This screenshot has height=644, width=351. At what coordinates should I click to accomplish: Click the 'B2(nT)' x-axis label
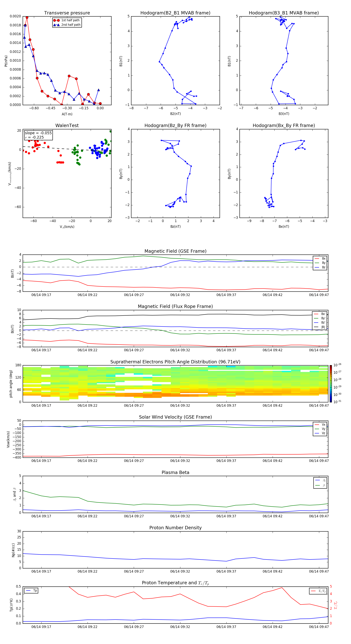point(175,114)
